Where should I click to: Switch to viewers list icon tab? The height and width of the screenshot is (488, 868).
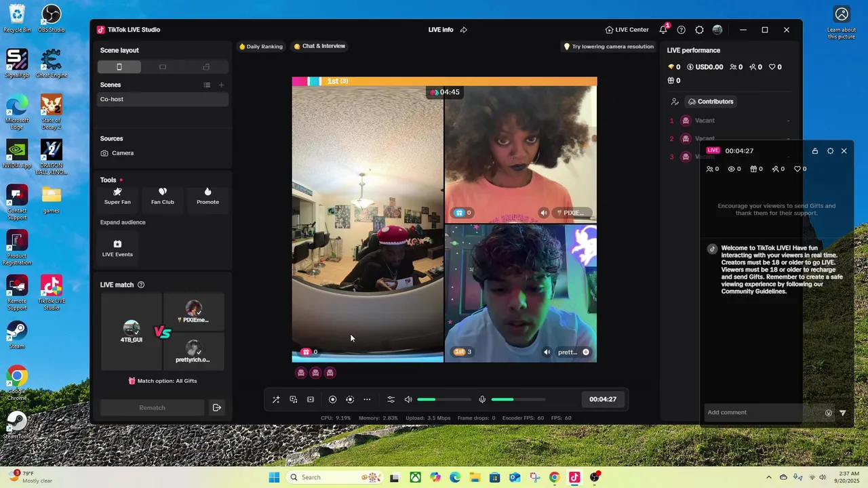(675, 102)
